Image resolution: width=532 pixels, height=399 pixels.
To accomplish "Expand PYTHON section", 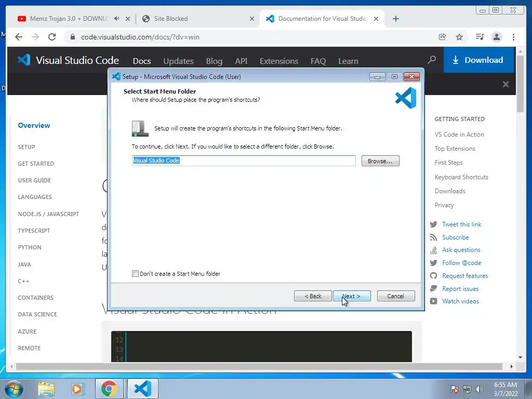I will (x=30, y=247).
